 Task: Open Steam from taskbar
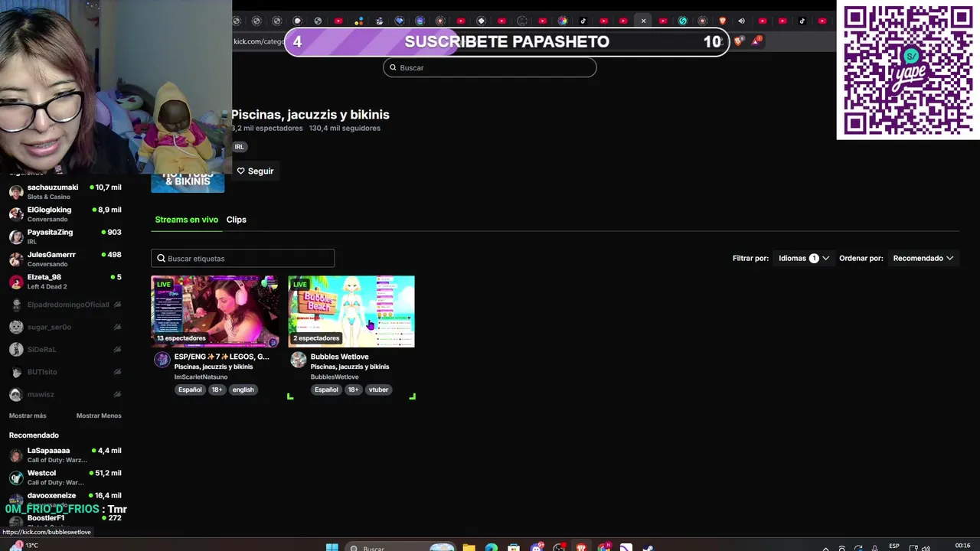(648, 547)
